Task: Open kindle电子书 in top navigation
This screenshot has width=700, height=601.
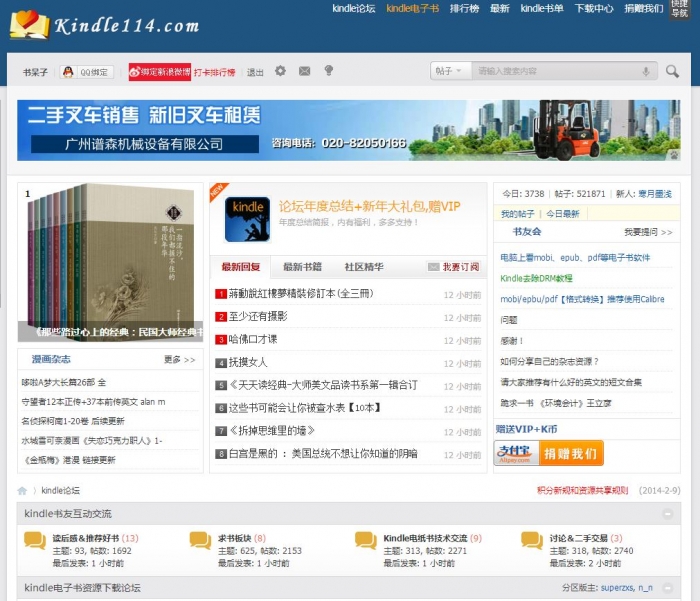Action: (x=412, y=8)
